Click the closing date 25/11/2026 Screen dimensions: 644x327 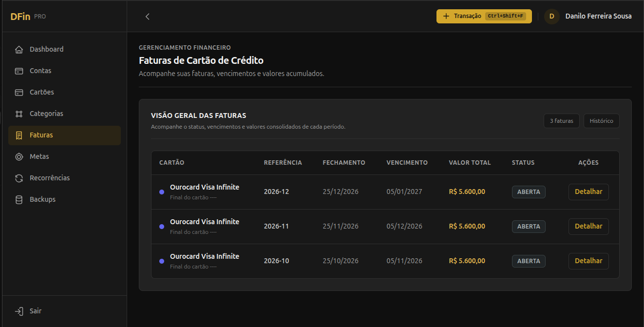[341, 226]
